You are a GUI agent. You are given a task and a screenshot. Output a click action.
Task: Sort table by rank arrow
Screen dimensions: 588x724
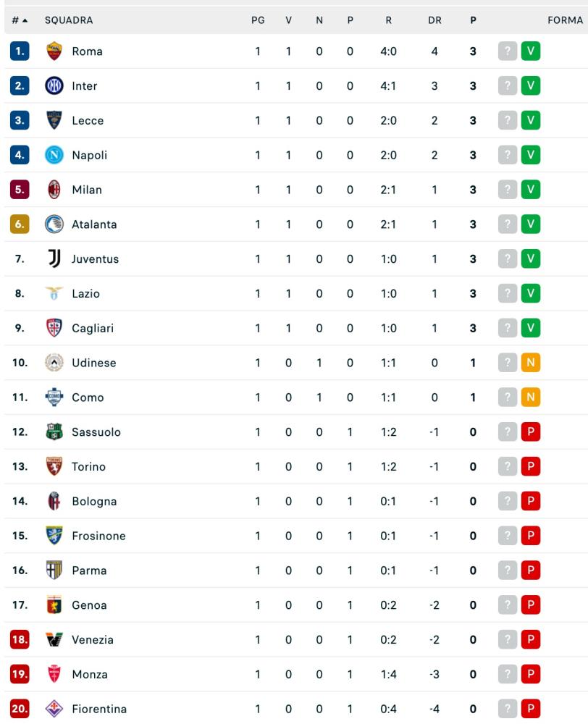click(x=25, y=20)
